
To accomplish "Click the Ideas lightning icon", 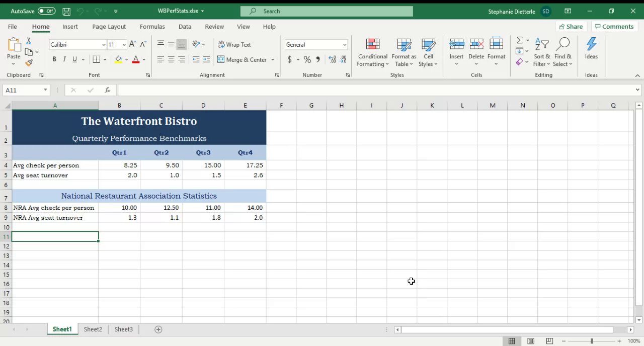I will [591, 44].
